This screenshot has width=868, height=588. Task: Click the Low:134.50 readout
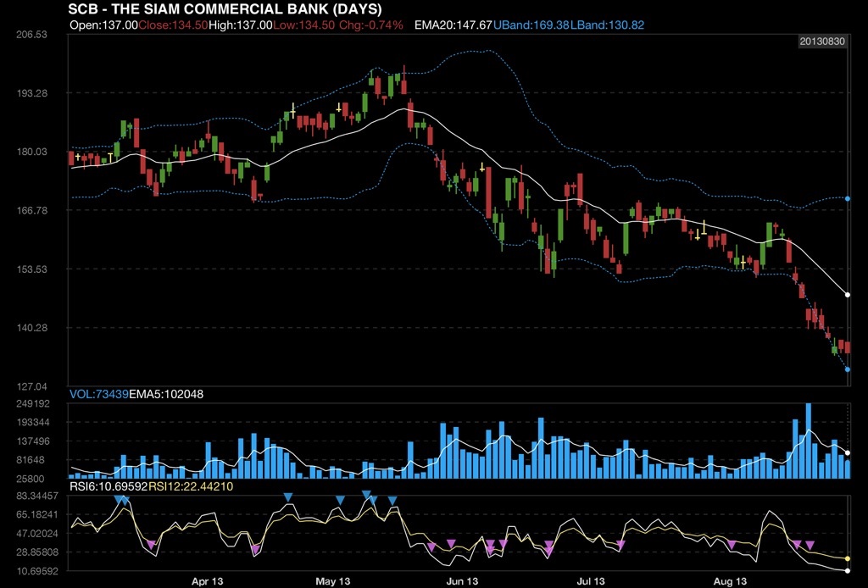[304, 25]
